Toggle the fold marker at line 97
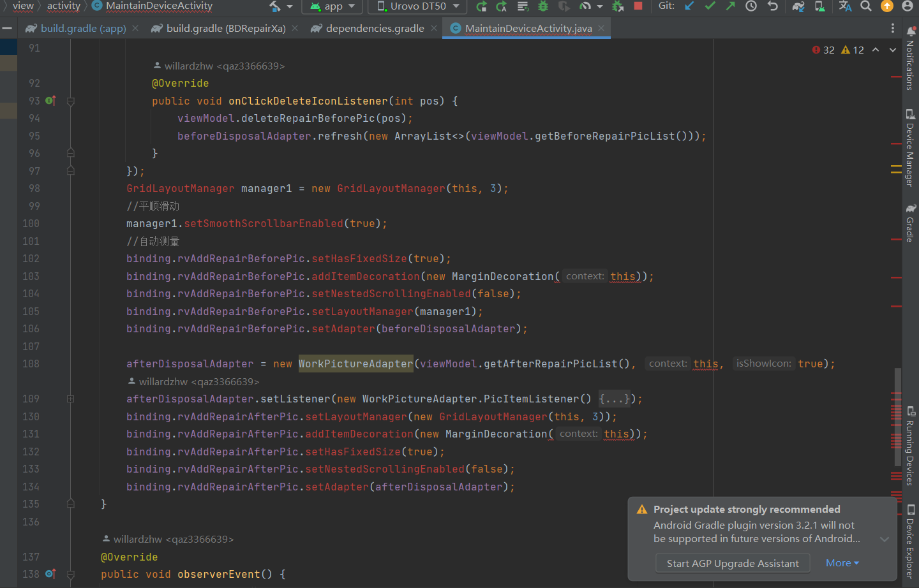 click(71, 171)
